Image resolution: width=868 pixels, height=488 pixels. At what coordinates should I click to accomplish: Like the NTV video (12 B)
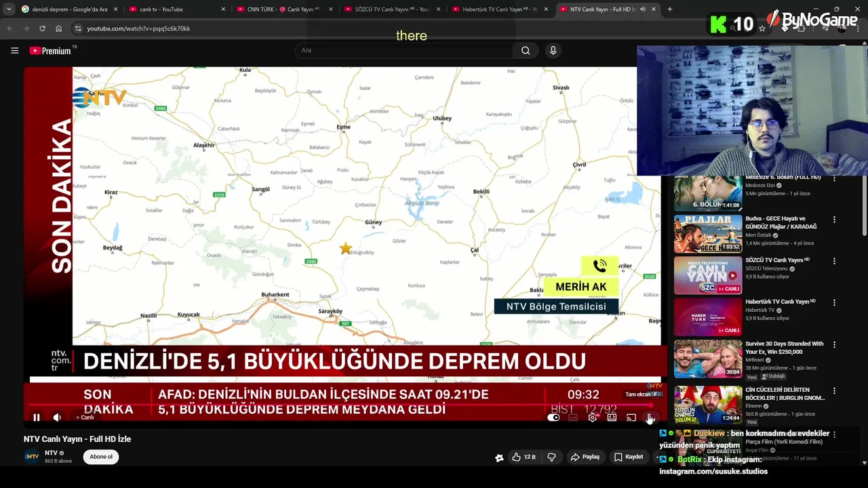tap(524, 457)
